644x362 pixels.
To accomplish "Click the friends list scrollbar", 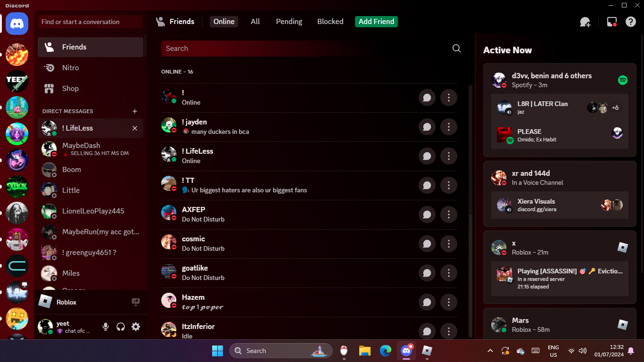I will 470,151.
